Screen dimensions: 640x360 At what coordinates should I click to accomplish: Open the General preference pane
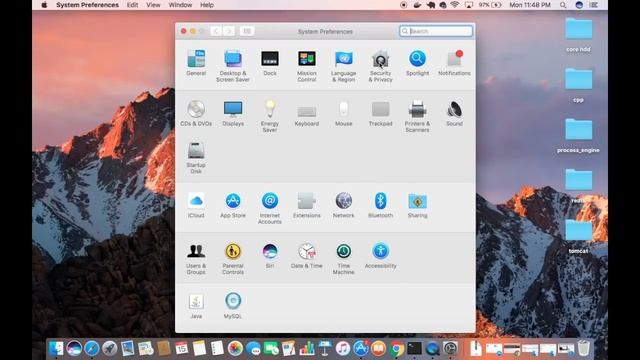click(196, 62)
